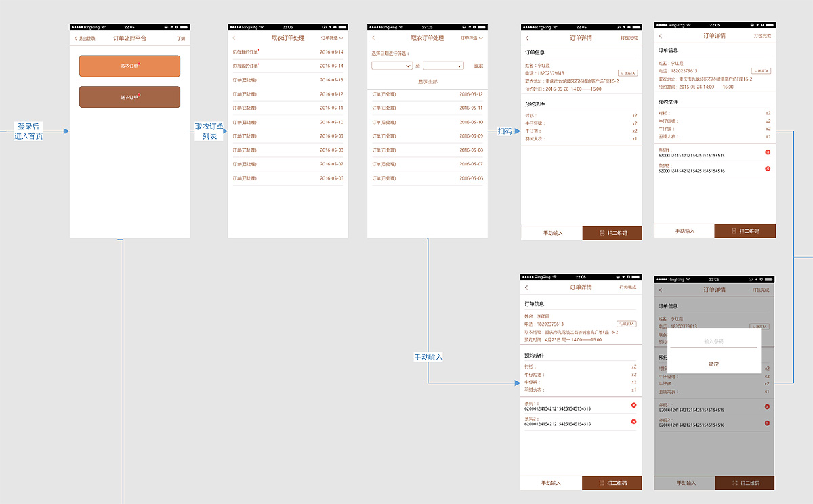The width and height of the screenshot is (813, 504).
Task: Open the start date dropdown in date filter
Action: pyautogui.click(x=392, y=66)
